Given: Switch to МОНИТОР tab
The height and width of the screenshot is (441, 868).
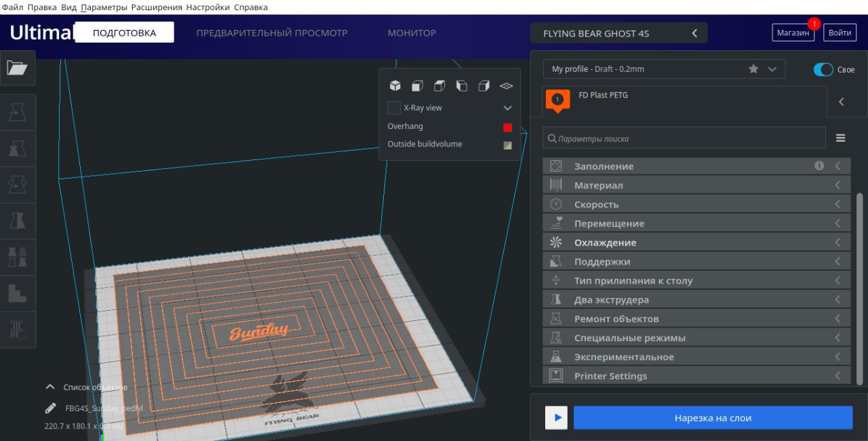Looking at the screenshot, I should (412, 33).
